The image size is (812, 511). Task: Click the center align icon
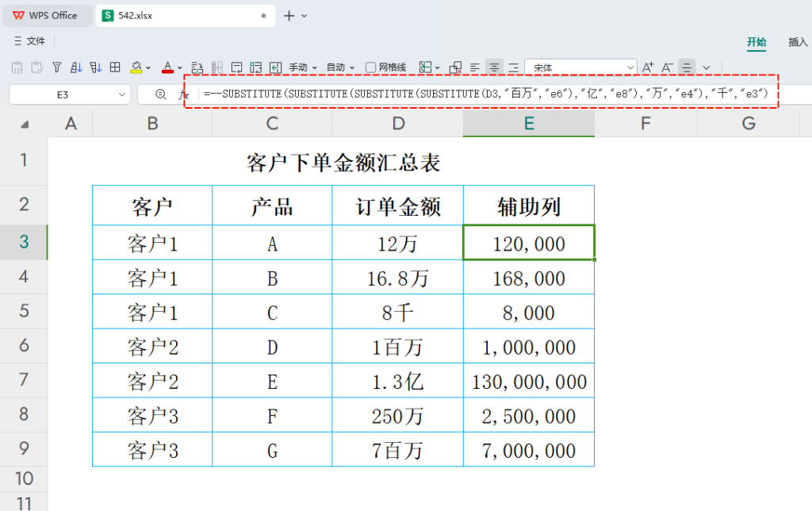click(494, 67)
